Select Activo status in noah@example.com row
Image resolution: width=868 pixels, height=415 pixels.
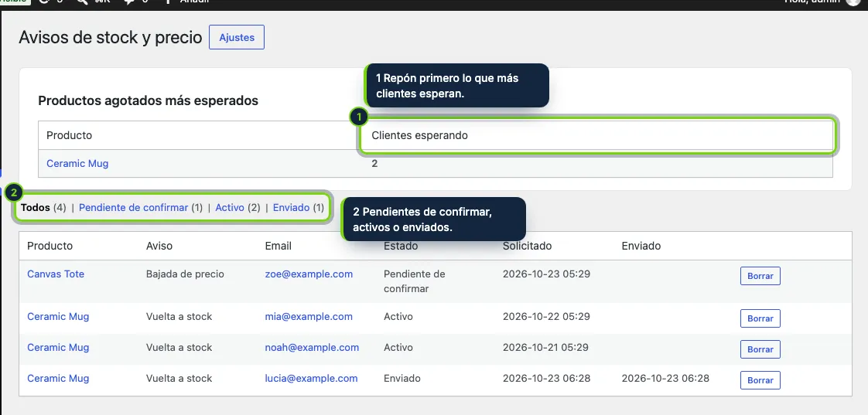point(398,348)
